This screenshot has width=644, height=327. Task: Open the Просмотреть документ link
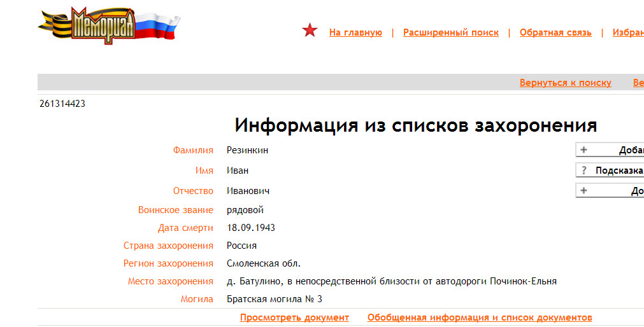294,317
